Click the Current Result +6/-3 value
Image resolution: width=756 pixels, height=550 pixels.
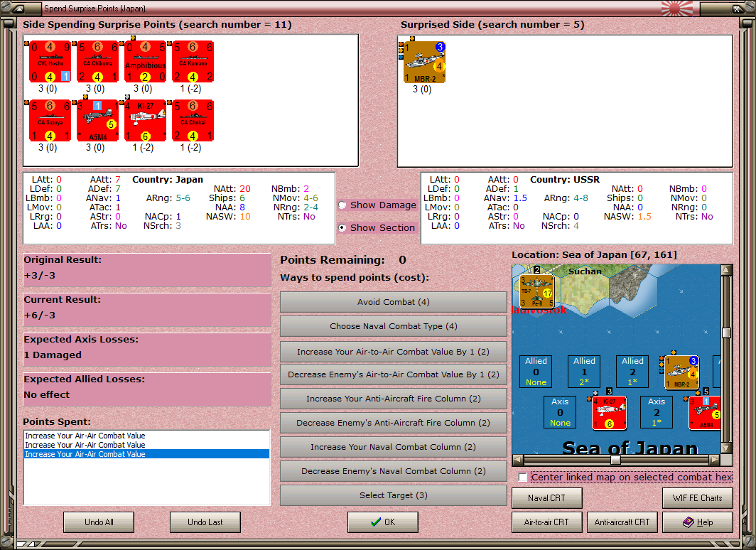[x=40, y=316]
